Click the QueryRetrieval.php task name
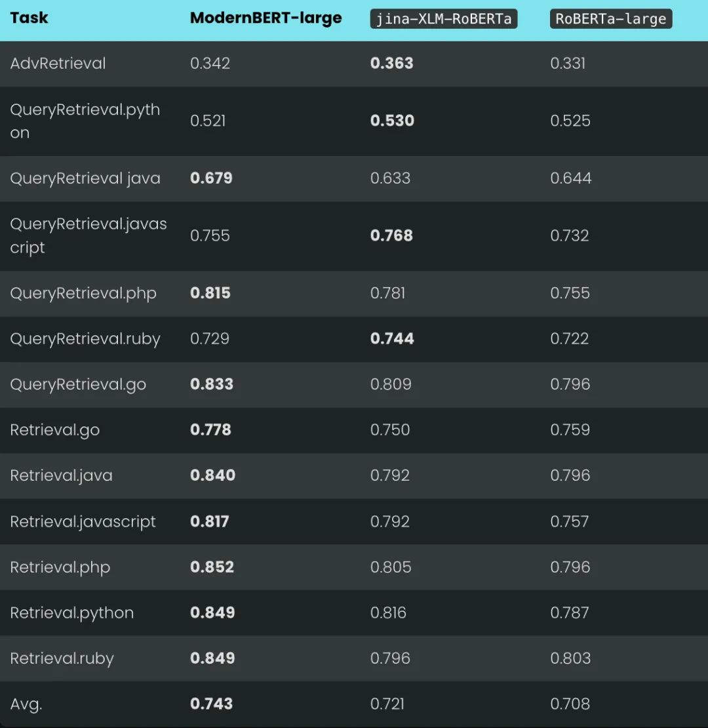 tap(83, 293)
